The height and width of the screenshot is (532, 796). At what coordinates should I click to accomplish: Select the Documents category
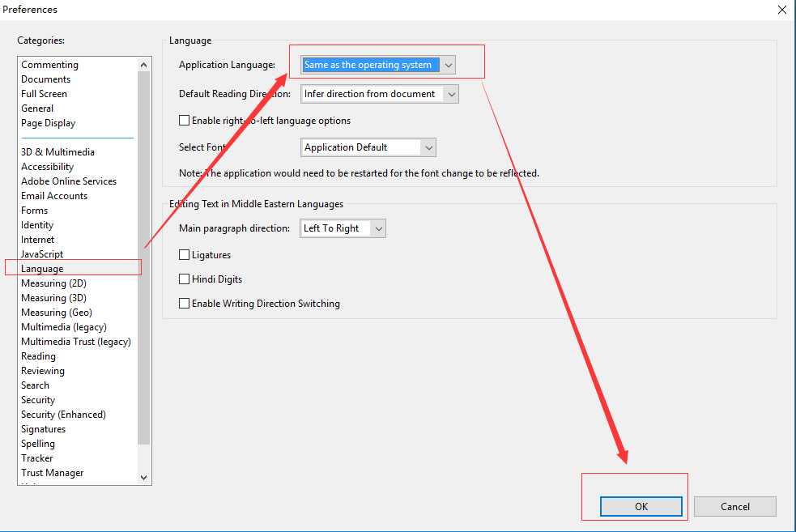click(x=45, y=79)
